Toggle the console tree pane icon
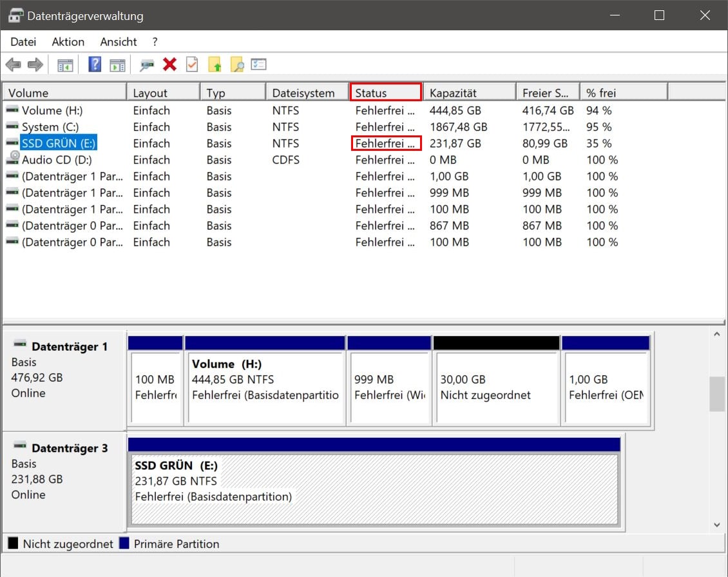Image resolution: width=728 pixels, height=577 pixels. (x=65, y=65)
